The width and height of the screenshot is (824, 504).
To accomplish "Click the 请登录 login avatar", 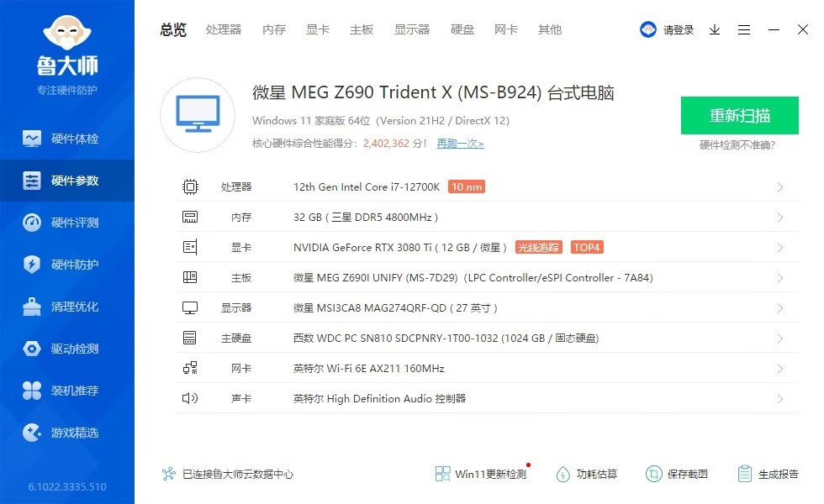I will (x=648, y=29).
